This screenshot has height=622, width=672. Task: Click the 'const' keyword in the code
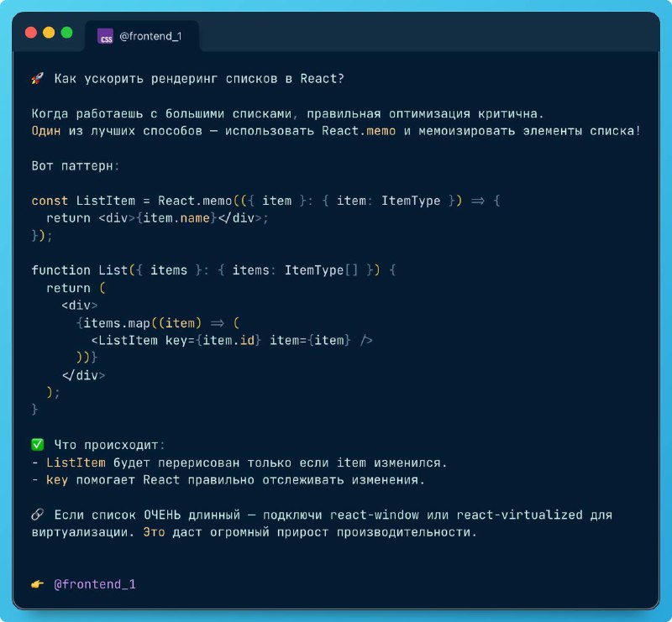click(50, 201)
